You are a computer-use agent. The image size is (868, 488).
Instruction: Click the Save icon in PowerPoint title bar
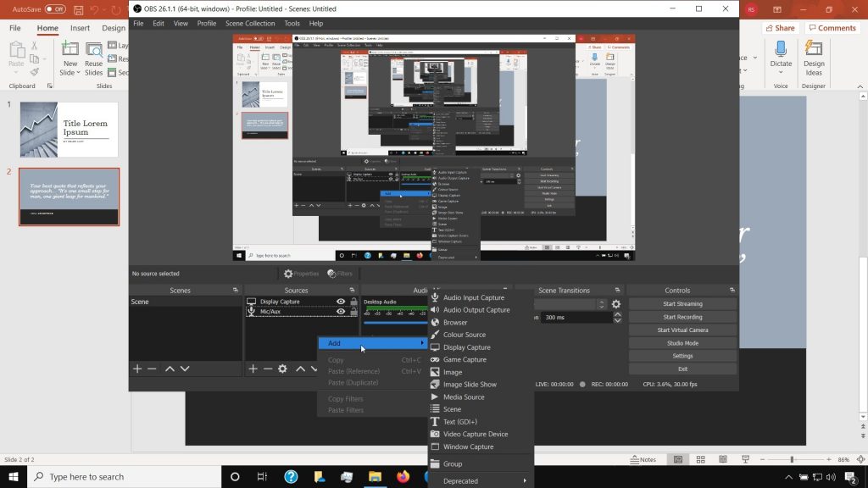click(x=79, y=9)
